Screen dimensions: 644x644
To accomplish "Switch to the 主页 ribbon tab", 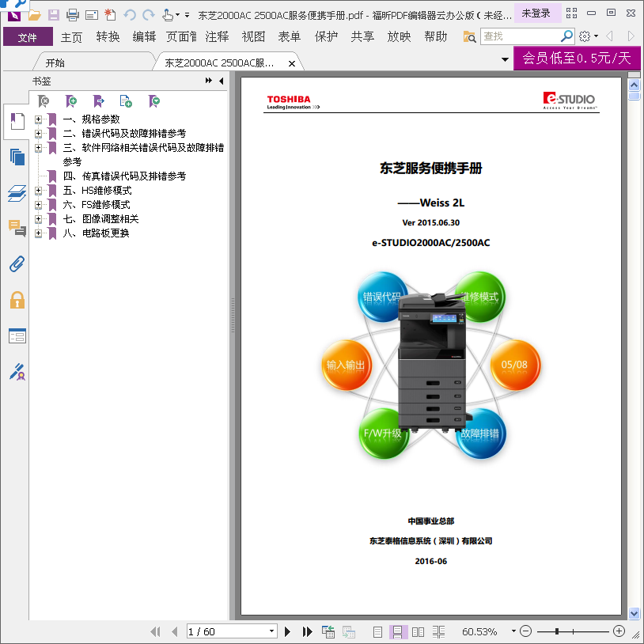I will click(x=71, y=37).
